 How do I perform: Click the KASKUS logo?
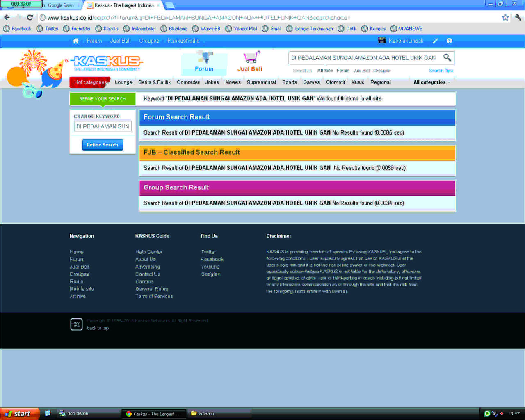[x=107, y=63]
